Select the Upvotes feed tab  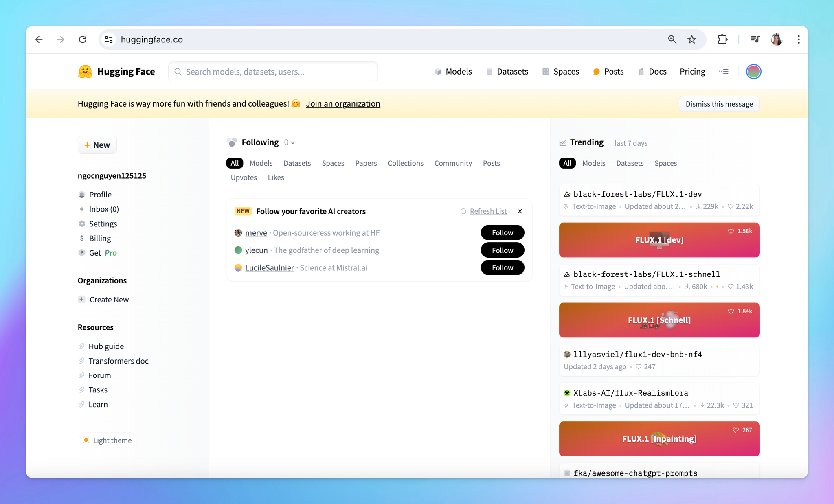point(244,177)
